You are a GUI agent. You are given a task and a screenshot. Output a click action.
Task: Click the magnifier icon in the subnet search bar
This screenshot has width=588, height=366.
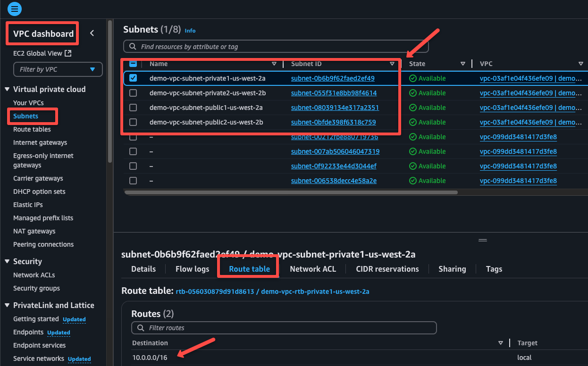pyautogui.click(x=133, y=46)
